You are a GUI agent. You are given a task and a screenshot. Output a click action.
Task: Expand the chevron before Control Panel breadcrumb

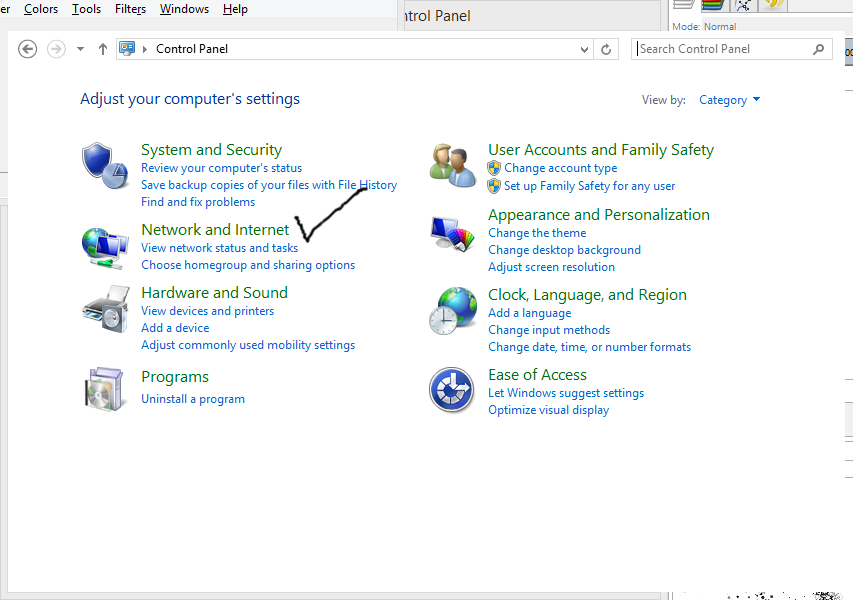pos(145,49)
